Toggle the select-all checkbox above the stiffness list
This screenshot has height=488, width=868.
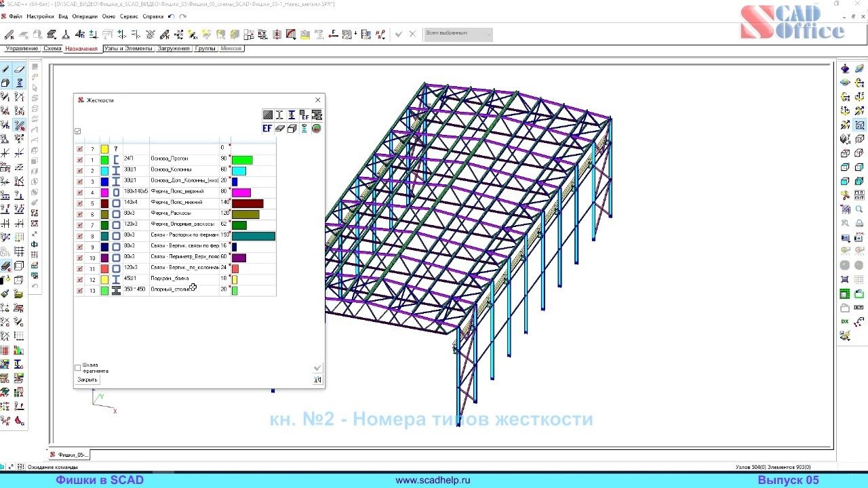(78, 131)
